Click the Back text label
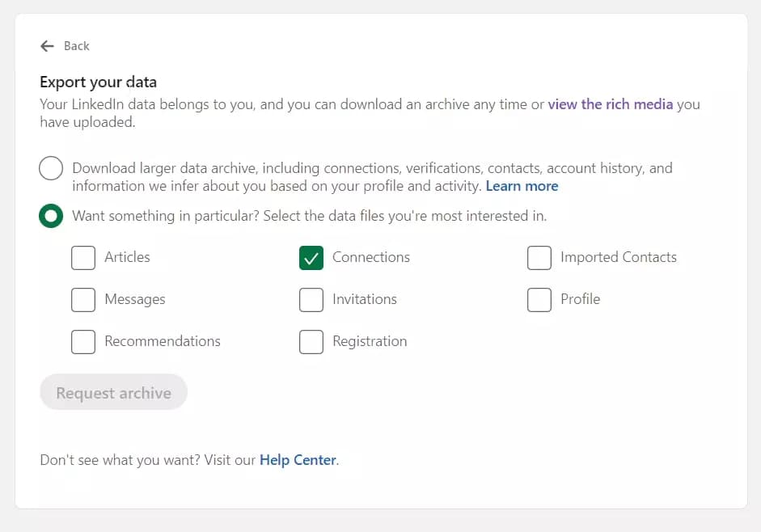The width and height of the screenshot is (761, 532). (77, 46)
